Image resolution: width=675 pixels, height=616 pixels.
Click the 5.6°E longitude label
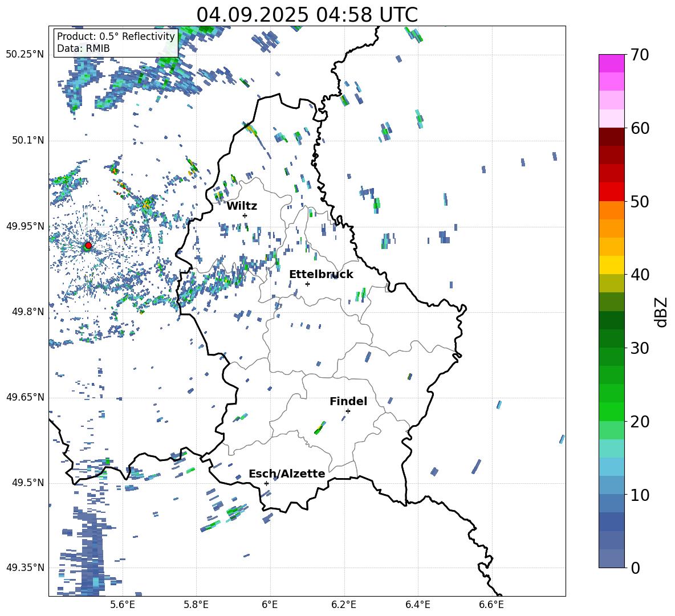tap(123, 605)
